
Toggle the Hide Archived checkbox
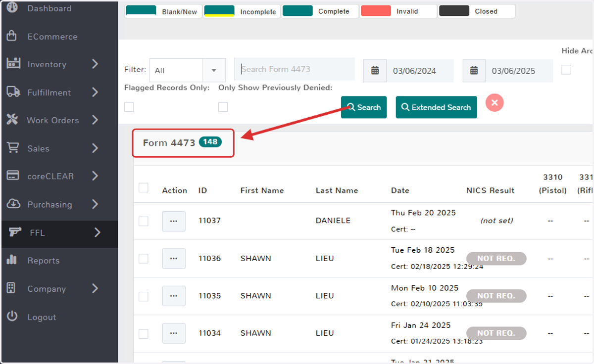coord(566,70)
